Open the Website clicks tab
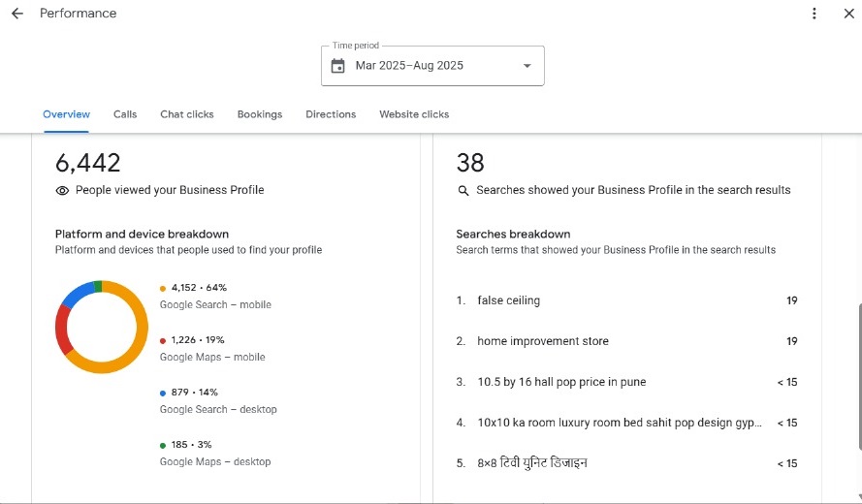Viewport: 862px width, 504px height. 414,114
